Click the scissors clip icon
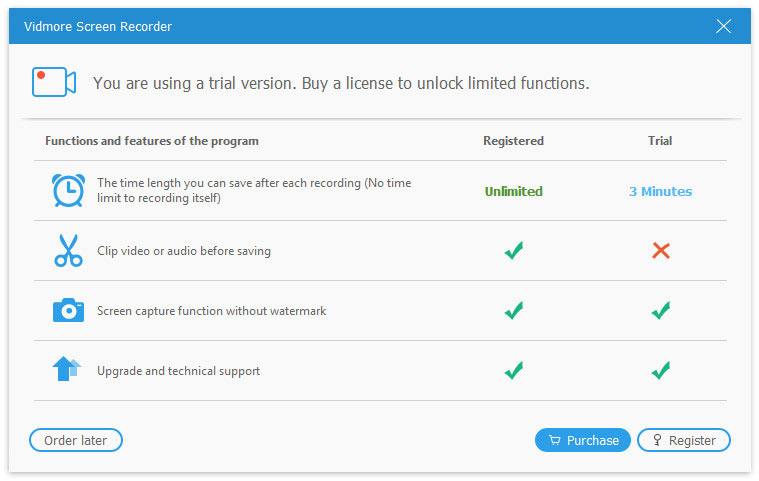 pos(68,251)
